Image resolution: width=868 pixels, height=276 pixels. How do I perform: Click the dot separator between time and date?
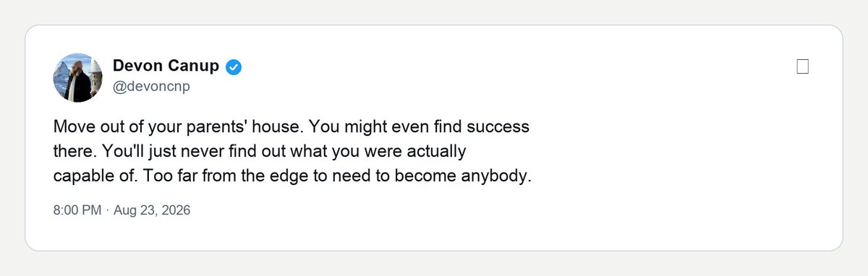click(x=107, y=211)
